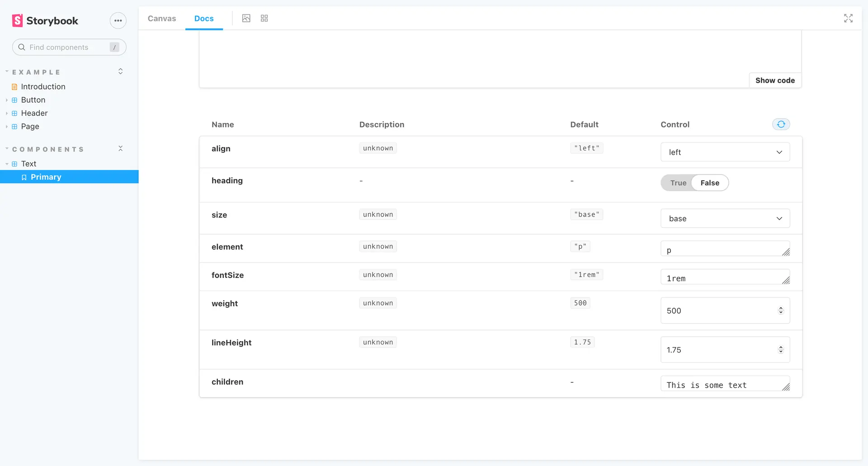Set the heading control to True
This screenshot has height=466, width=868.
(x=678, y=183)
